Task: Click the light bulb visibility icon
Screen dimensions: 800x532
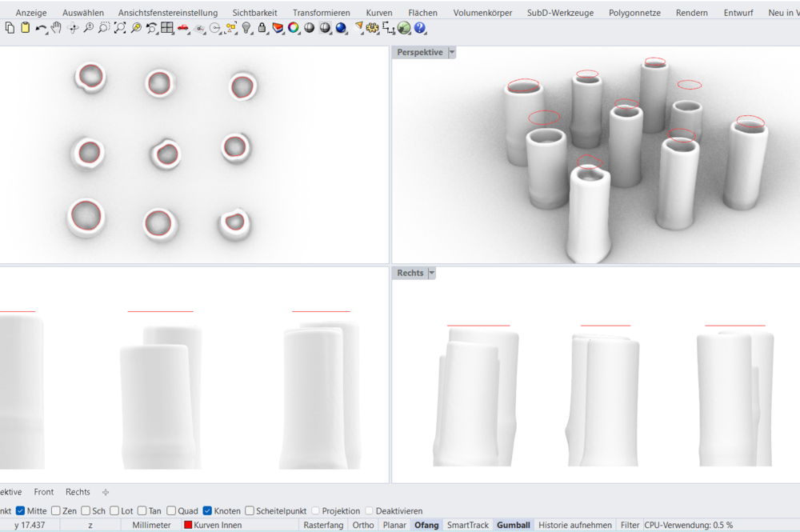Action: 246,28
